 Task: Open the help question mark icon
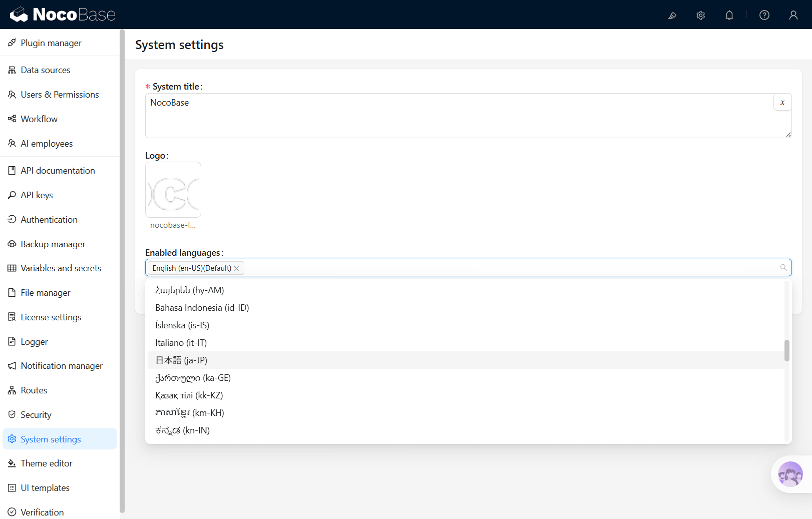tap(764, 15)
